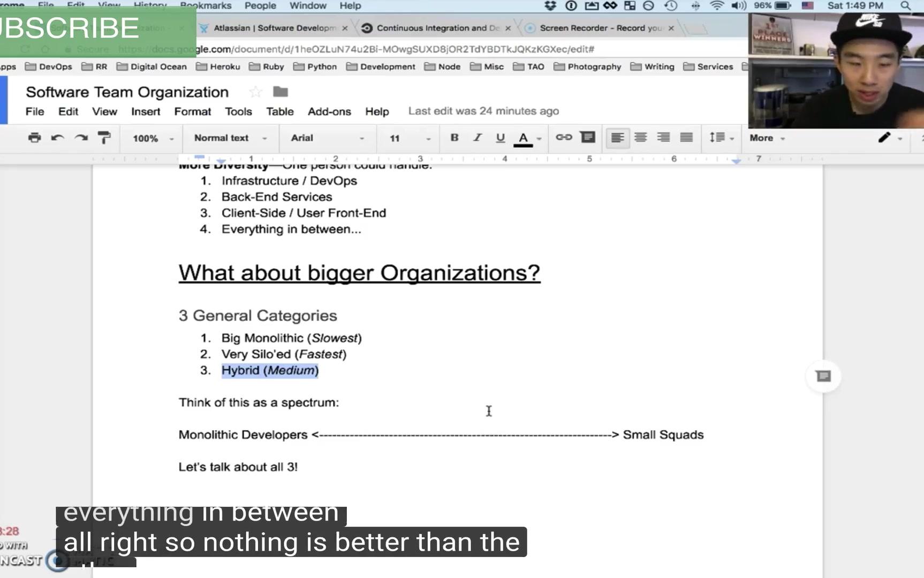924x578 pixels.
Task: Open the Dropbox menu bar icon
Action: click(550, 6)
